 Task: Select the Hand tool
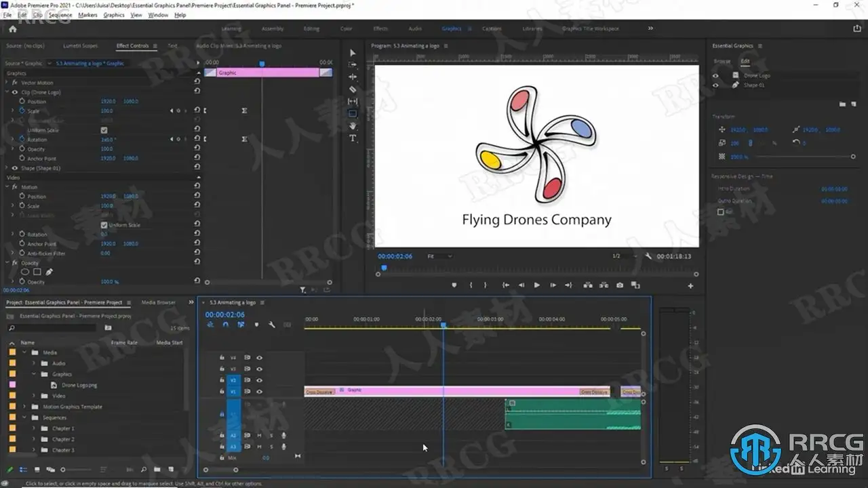tap(352, 126)
